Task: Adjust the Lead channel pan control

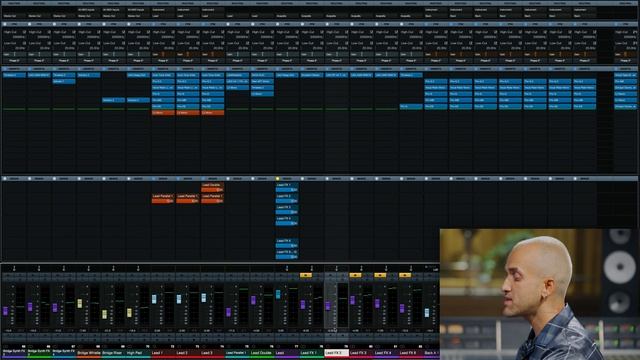Action: click(287, 268)
